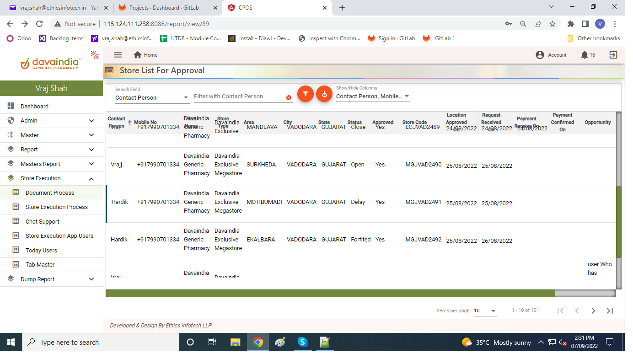Jump to last page of results
This screenshot has height=364, width=633.
610,310
